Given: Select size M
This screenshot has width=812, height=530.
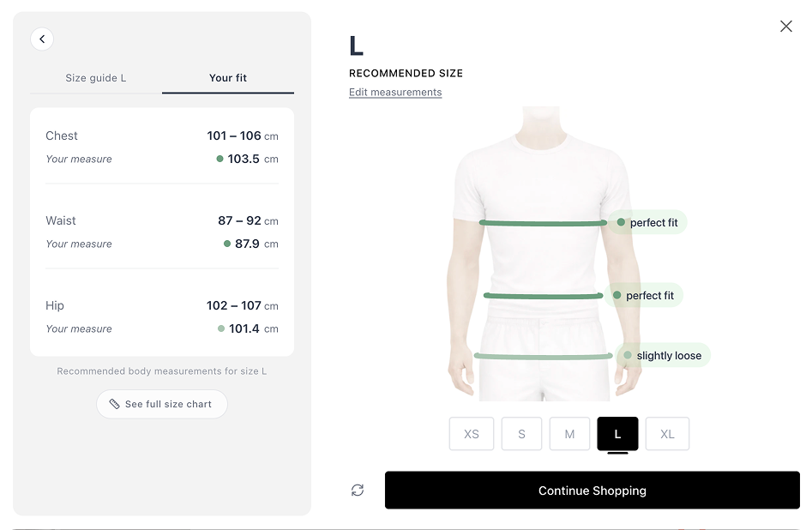Looking at the screenshot, I should click(569, 434).
